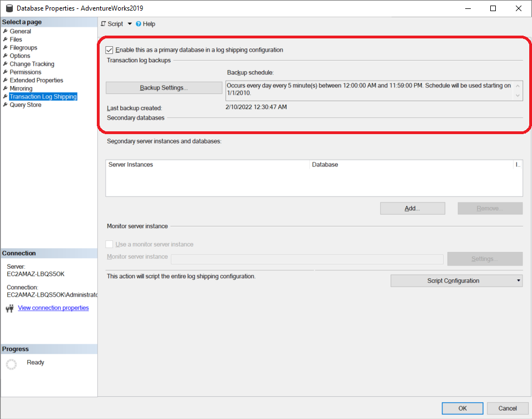Click the Server Instances column header
Screen dimensions: 532x419
tap(208, 165)
